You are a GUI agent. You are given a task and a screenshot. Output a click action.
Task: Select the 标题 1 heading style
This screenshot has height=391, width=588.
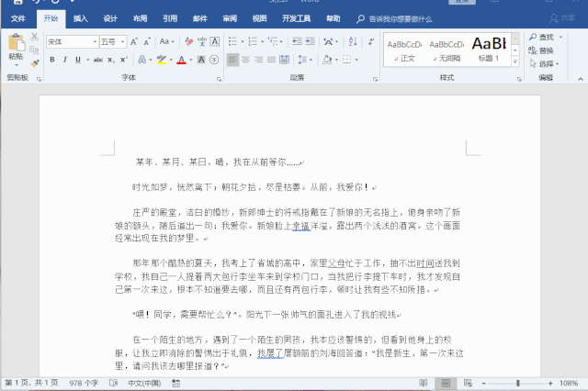point(489,49)
